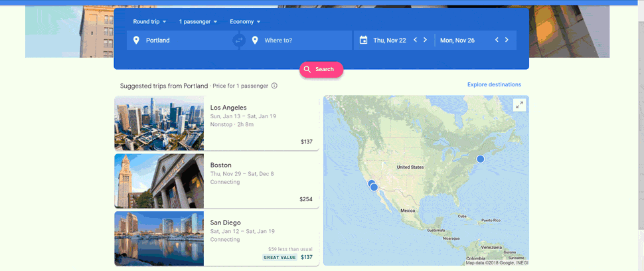This screenshot has height=271, width=644.
Task: Advance return date forward one day
Action: coord(507,40)
